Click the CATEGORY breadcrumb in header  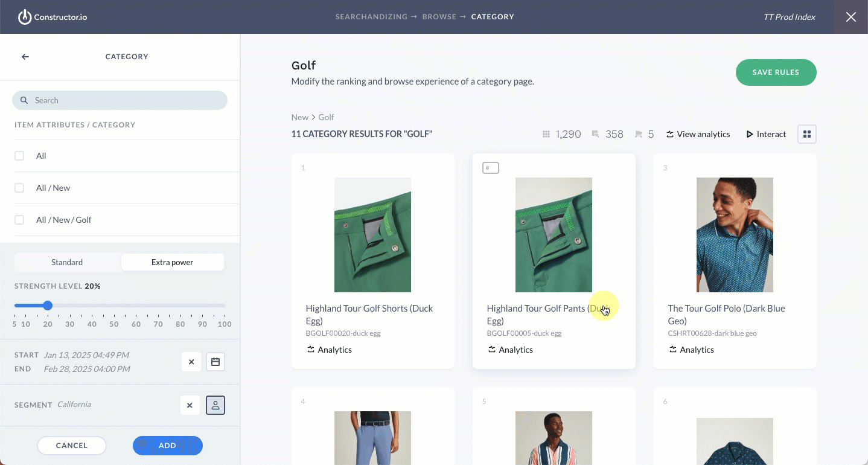[493, 17]
